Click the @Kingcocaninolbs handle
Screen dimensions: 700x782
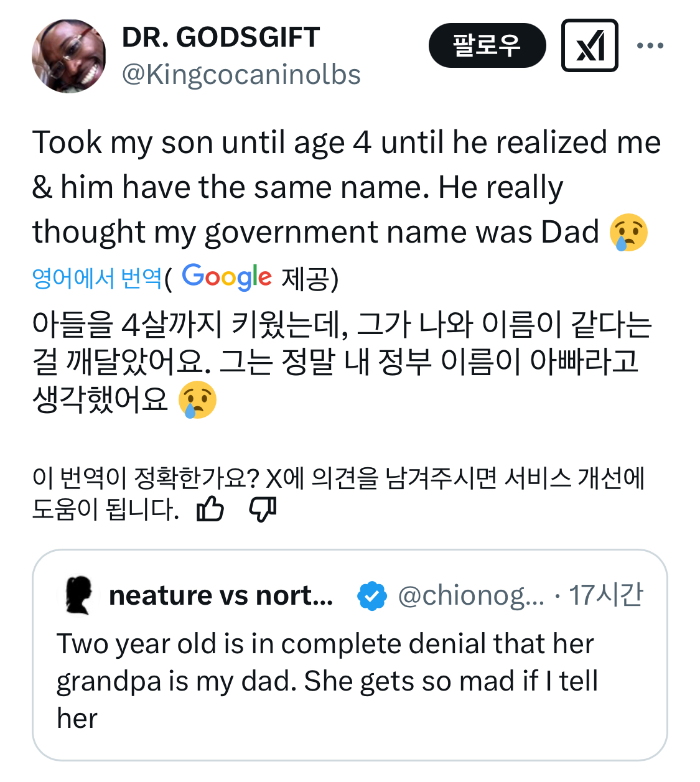click(x=241, y=75)
